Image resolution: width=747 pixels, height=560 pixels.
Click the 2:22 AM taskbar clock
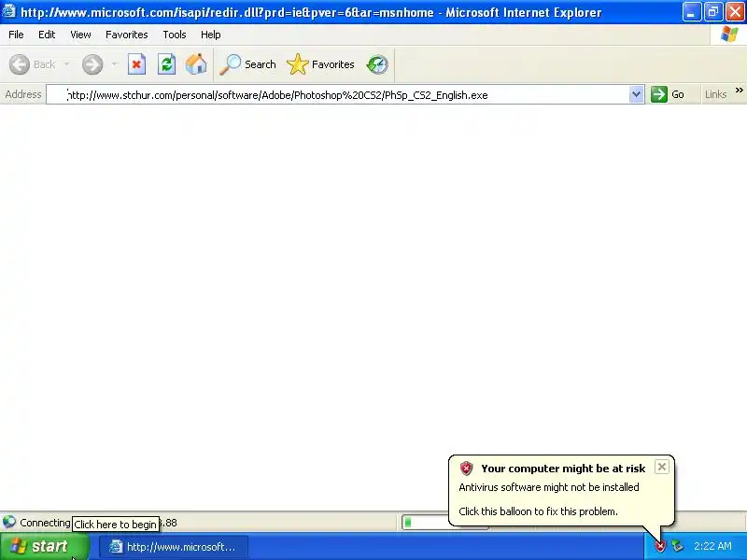tap(712, 546)
